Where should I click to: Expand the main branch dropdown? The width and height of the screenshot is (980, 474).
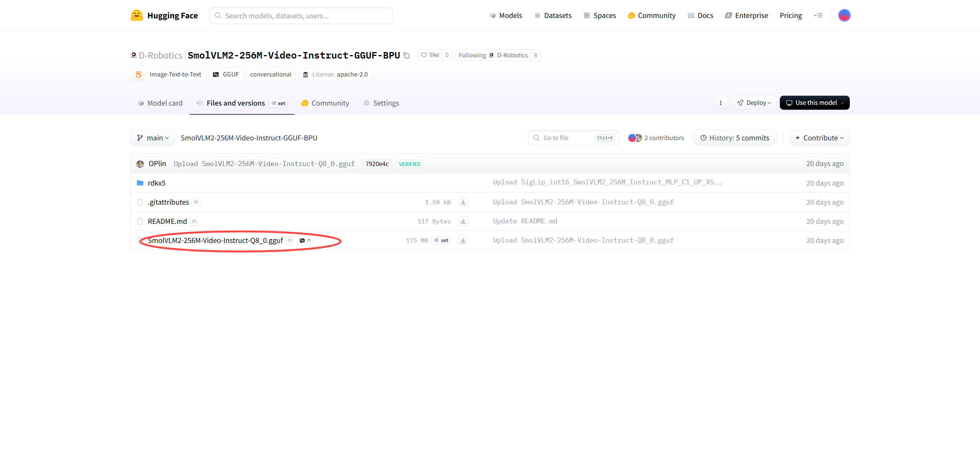coord(153,138)
